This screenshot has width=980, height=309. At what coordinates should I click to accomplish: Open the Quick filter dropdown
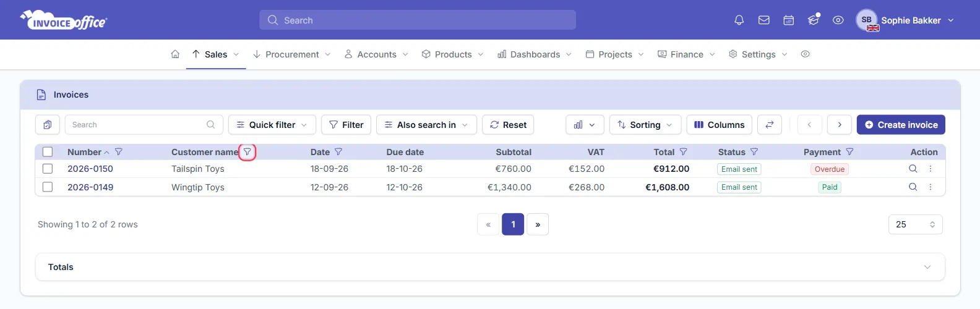[272, 125]
